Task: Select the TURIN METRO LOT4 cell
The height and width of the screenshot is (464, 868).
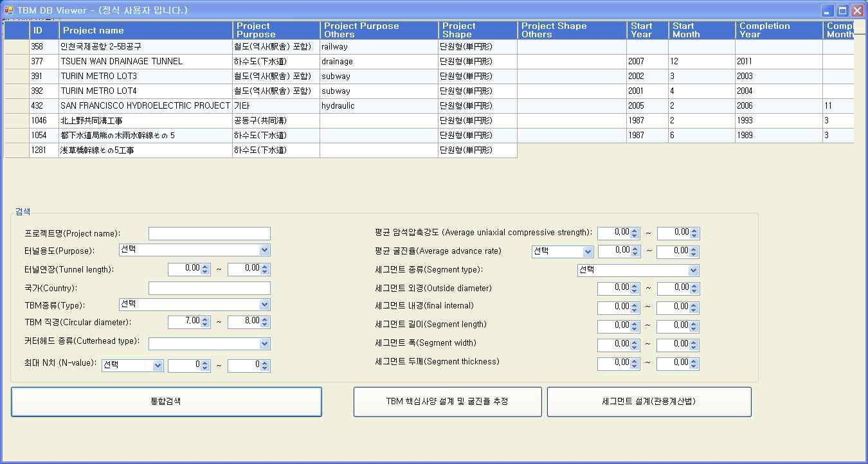Action: click(146, 91)
